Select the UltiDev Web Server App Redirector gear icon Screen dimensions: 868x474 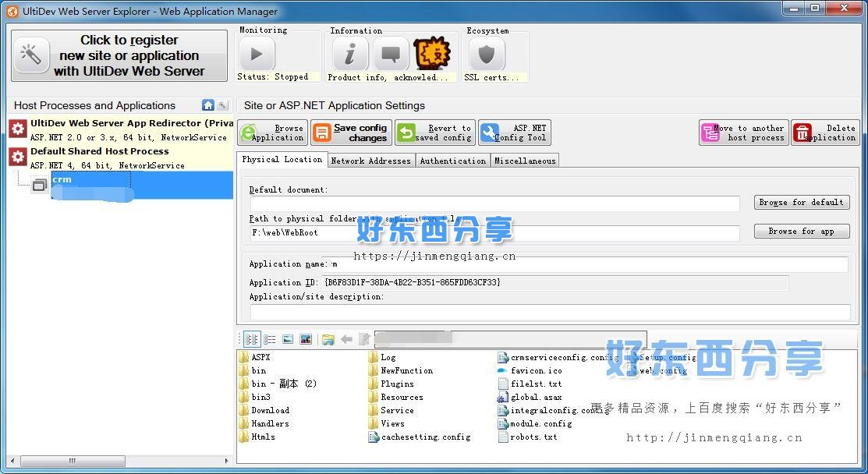(18, 129)
